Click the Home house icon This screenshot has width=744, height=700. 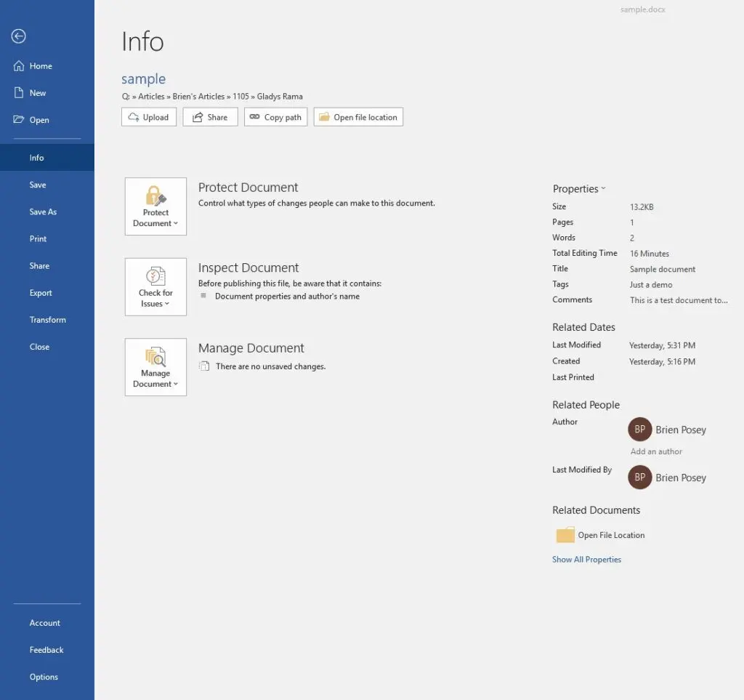point(18,66)
